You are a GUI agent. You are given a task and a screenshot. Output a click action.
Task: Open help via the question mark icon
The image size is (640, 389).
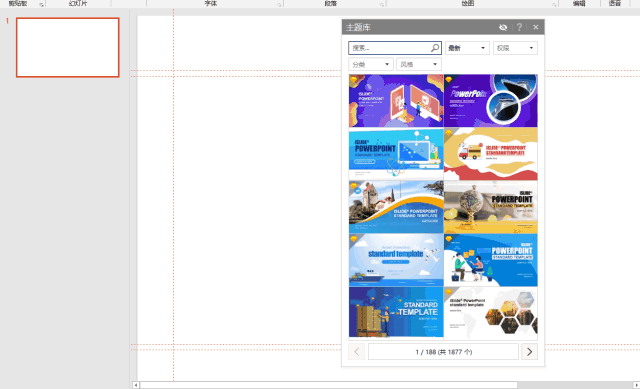click(519, 27)
